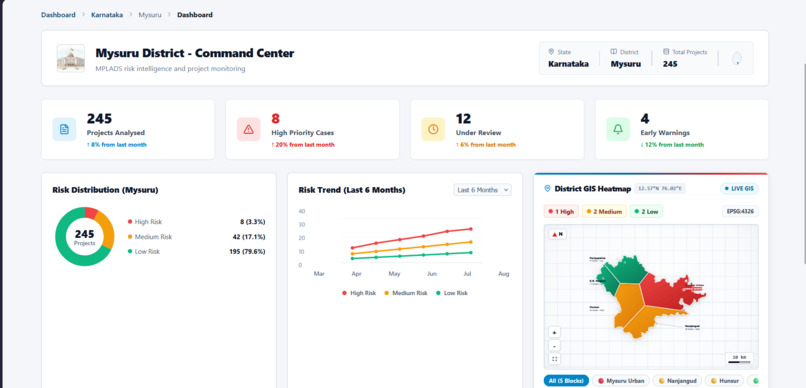Image resolution: width=806 pixels, height=388 pixels.
Task: Select the Hunsur block tab
Action: click(x=725, y=381)
